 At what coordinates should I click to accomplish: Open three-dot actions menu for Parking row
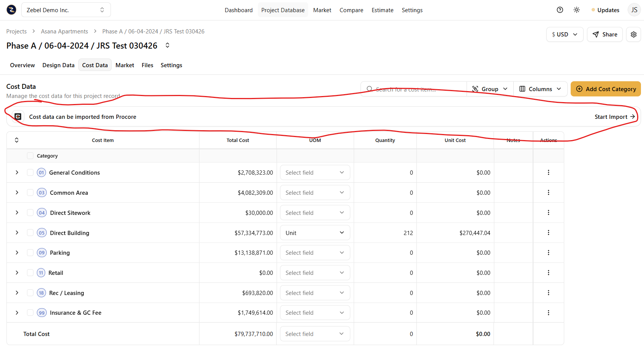coord(548,252)
